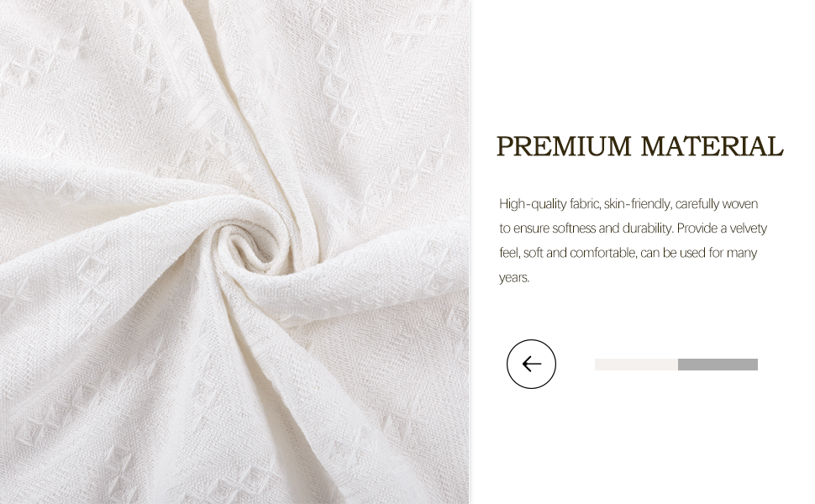This screenshot has height=504, width=815.
Task: Click the word PREMIUM in the title
Action: tap(564, 146)
